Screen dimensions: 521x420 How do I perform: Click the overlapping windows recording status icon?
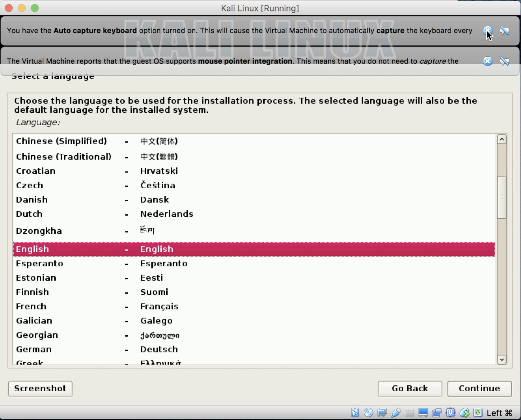pos(437,413)
